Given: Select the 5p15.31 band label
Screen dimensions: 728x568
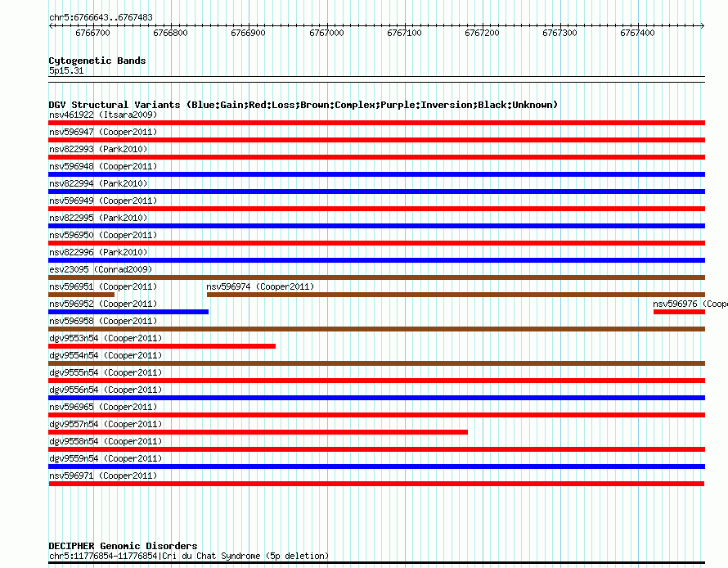Looking at the screenshot, I should 66,70.
